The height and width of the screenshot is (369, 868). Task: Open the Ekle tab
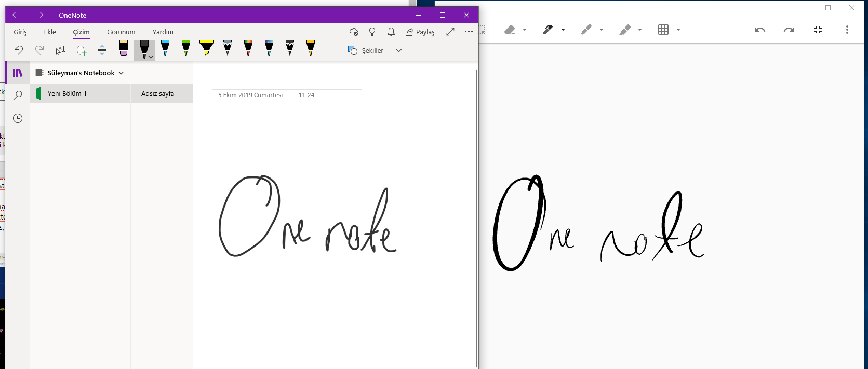tap(50, 32)
